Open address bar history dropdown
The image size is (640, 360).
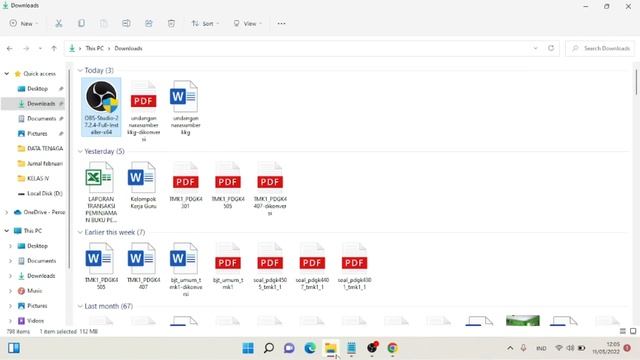click(x=535, y=48)
